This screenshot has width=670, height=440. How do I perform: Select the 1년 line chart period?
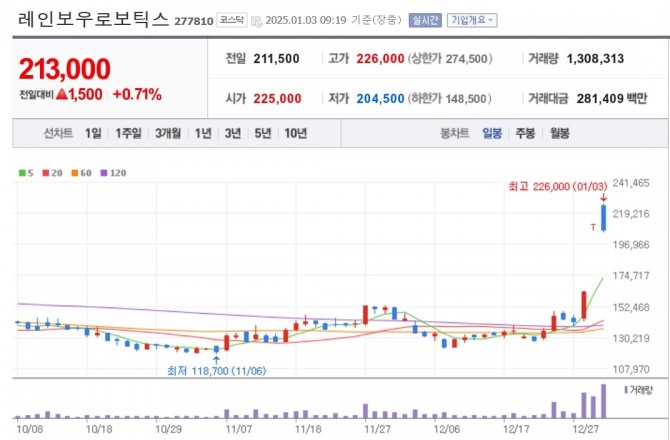point(203,133)
